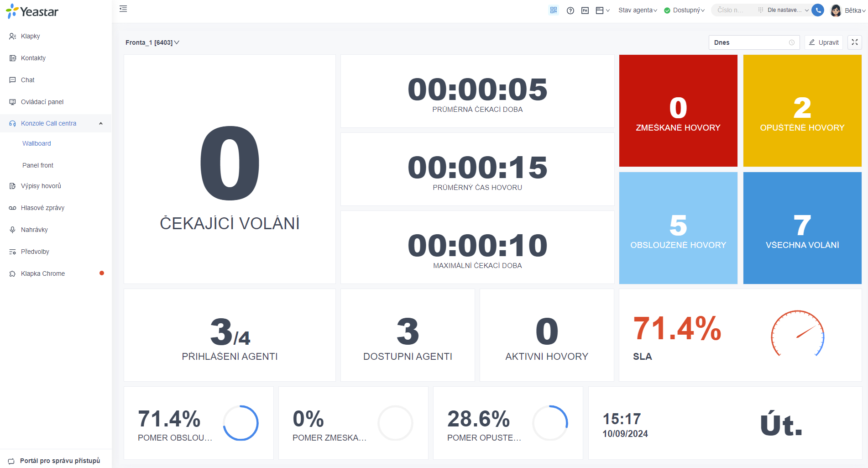Image resolution: width=868 pixels, height=468 pixels.
Task: Open the window layout icon dropdown
Action: pyautogui.click(x=602, y=11)
